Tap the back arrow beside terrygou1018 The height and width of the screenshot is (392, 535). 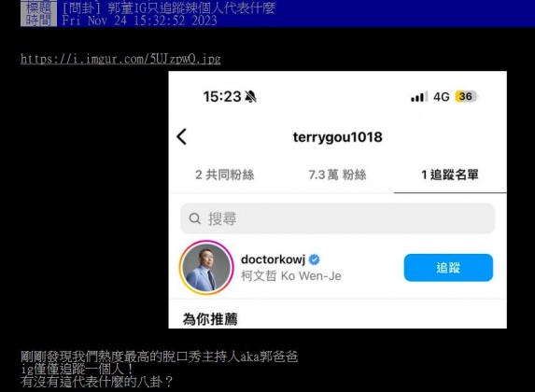tap(181, 137)
